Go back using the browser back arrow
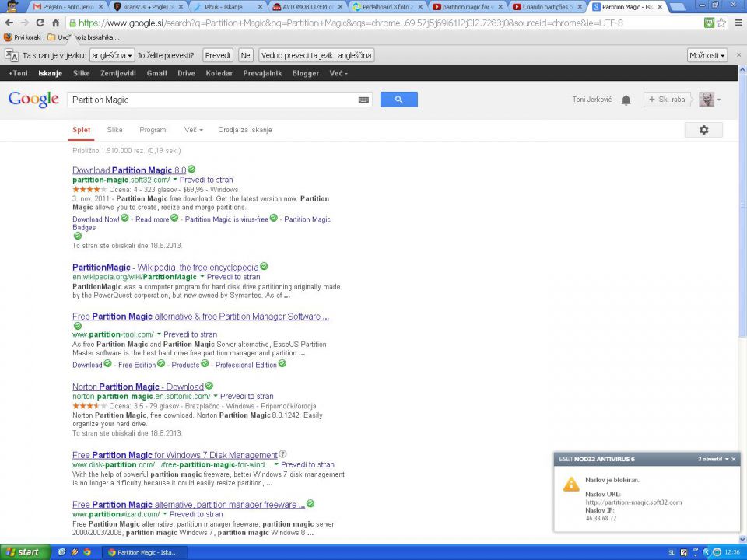This screenshot has width=747, height=560. click(x=9, y=23)
